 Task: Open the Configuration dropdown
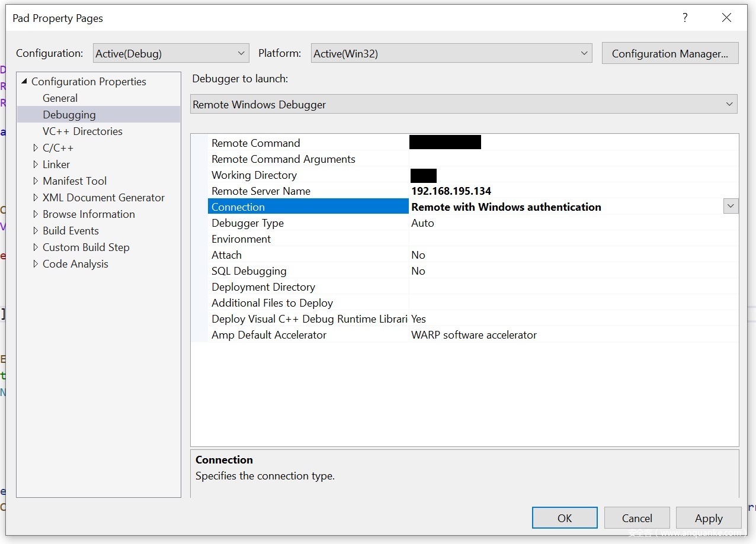tap(171, 53)
